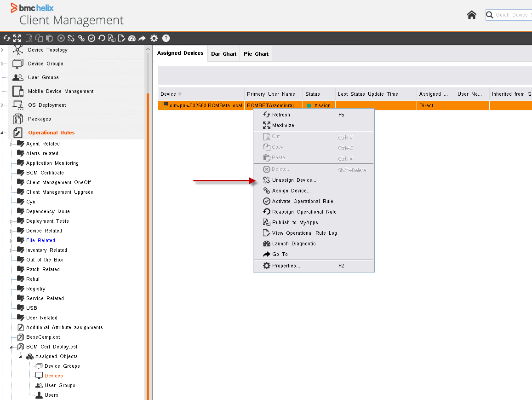The image size is (532, 400).
Task: Open Mobile Device Management
Action: pyautogui.click(x=61, y=91)
